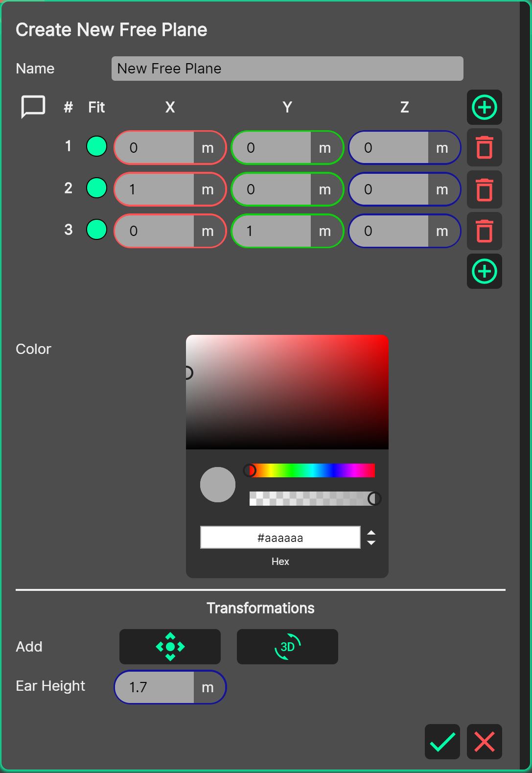Click the Color label

click(x=33, y=349)
